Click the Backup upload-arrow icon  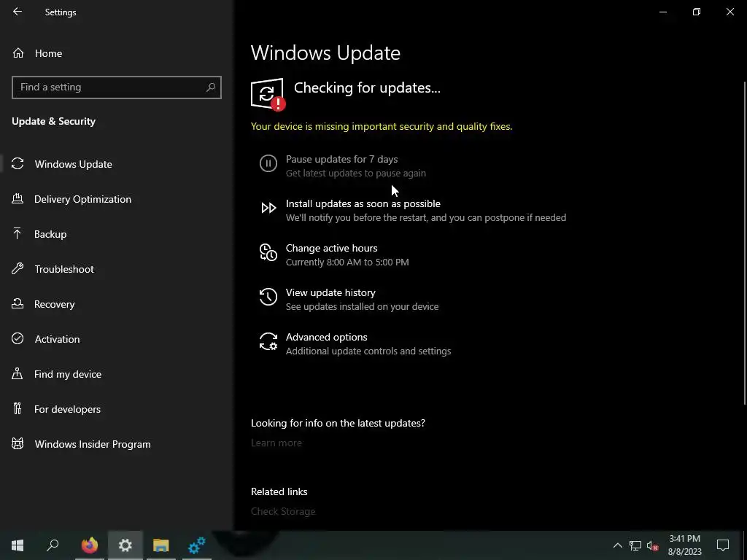point(18,233)
